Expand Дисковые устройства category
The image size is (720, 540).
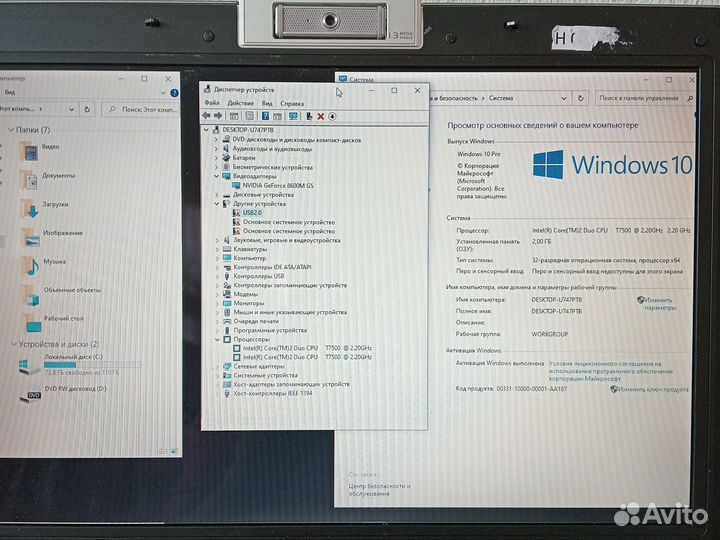216,195
